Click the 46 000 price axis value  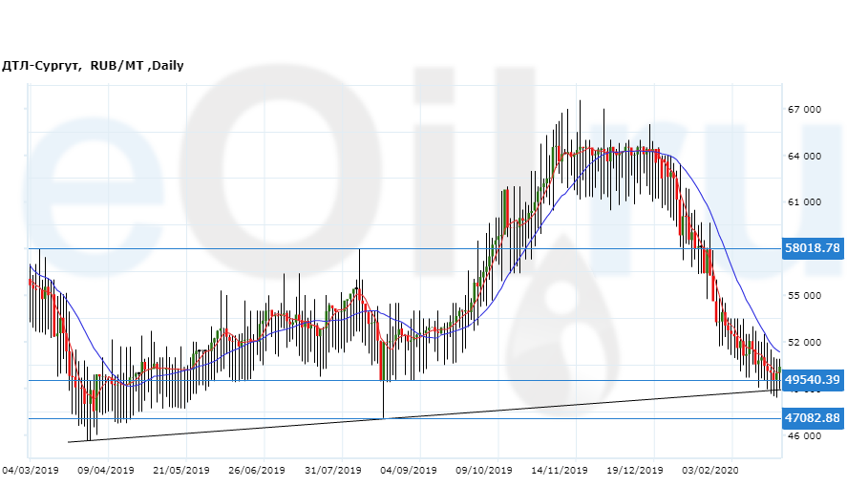(804, 436)
